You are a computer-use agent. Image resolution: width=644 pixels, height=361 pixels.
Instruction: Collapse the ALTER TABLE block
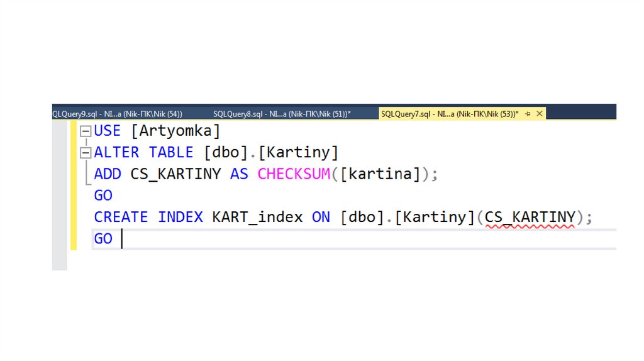85,153
